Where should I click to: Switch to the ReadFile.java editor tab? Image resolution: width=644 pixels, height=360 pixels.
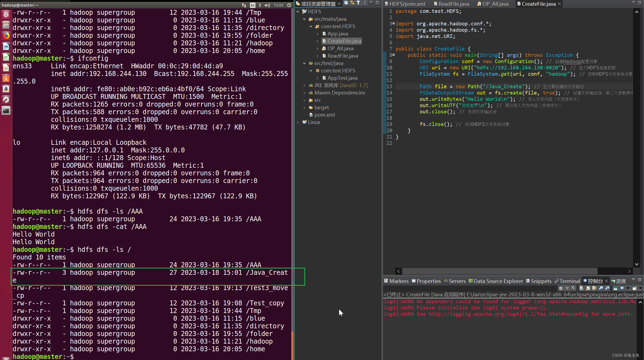451,4
